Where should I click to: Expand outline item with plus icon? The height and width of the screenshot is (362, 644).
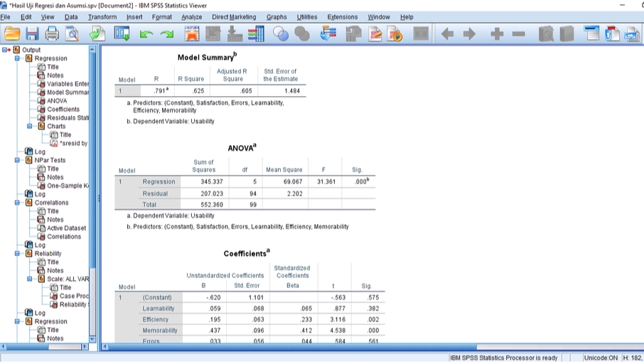[497, 33]
